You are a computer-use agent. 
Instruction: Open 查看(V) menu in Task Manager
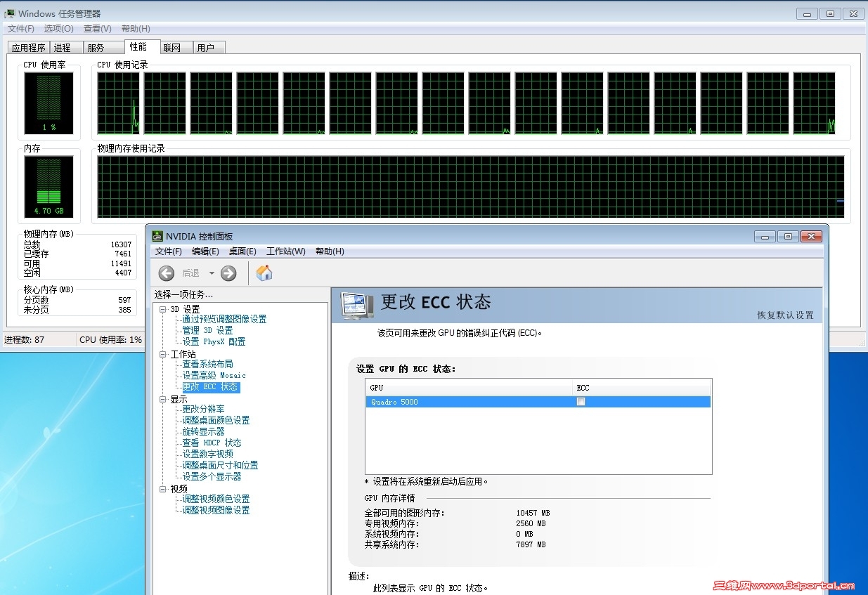click(97, 29)
